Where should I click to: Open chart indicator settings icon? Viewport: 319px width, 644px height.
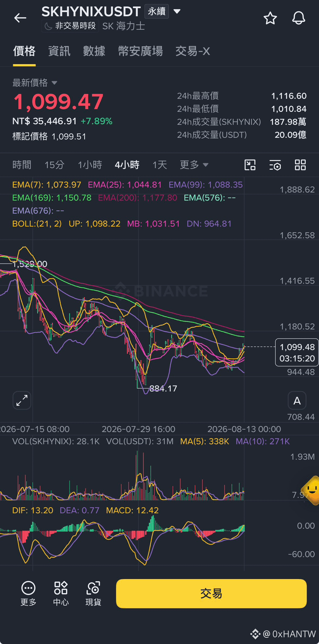point(275,165)
